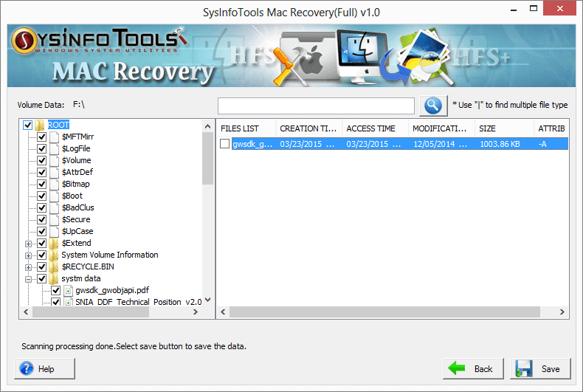Click the Help button label
This screenshot has height=392, width=583.
46,369
